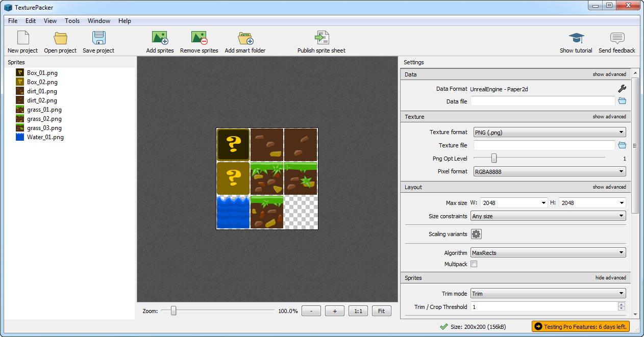The image size is (644, 337).
Task: Open the Scaling variants gear settings
Action: coord(477,234)
